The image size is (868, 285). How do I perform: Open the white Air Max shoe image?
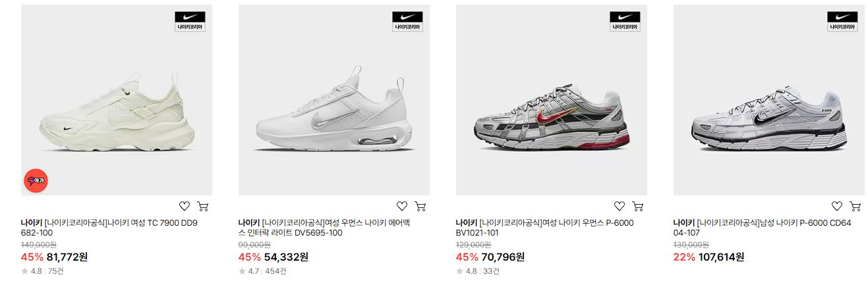pos(334,100)
